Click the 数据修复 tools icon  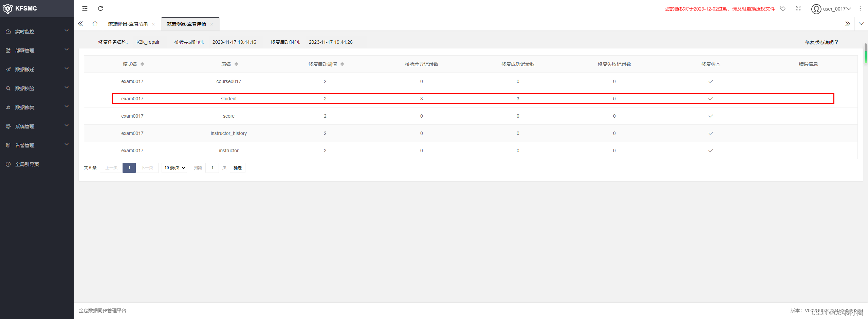pyautogui.click(x=8, y=107)
